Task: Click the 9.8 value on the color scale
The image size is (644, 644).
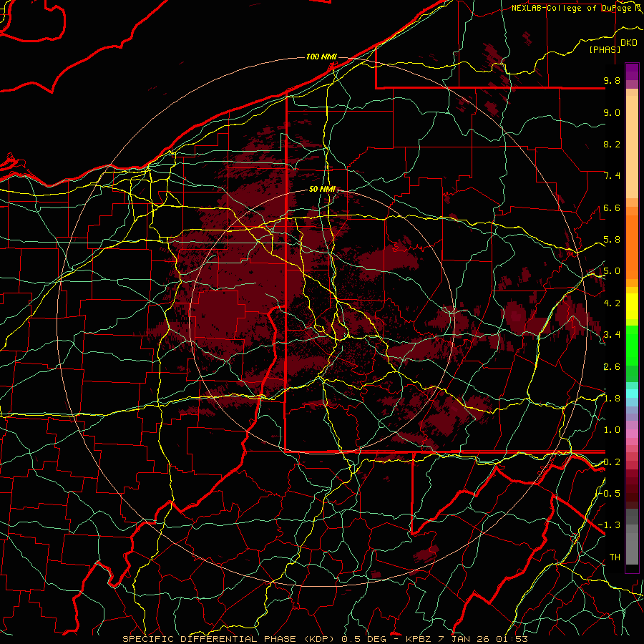Action: (612, 81)
